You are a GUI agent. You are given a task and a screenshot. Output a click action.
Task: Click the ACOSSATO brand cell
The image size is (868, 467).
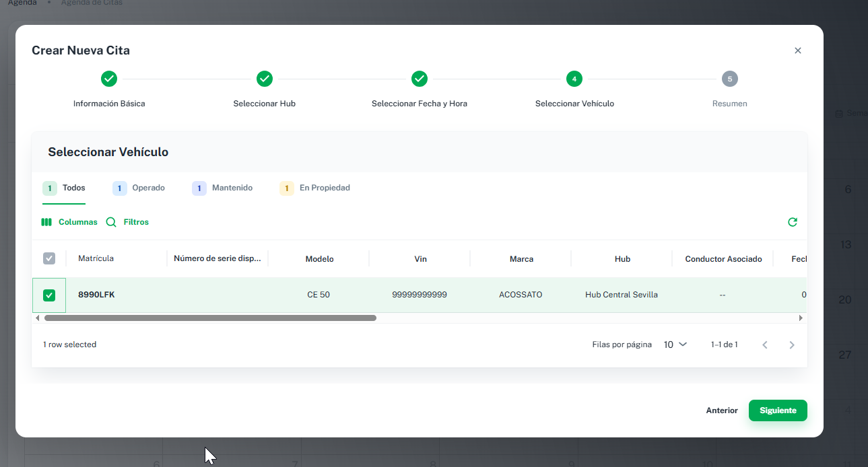pos(521,295)
